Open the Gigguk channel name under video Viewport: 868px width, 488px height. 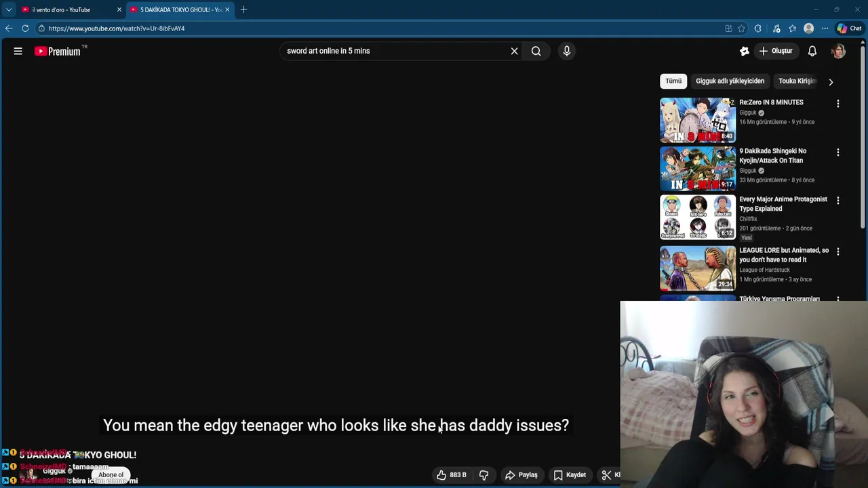pyautogui.click(x=54, y=471)
